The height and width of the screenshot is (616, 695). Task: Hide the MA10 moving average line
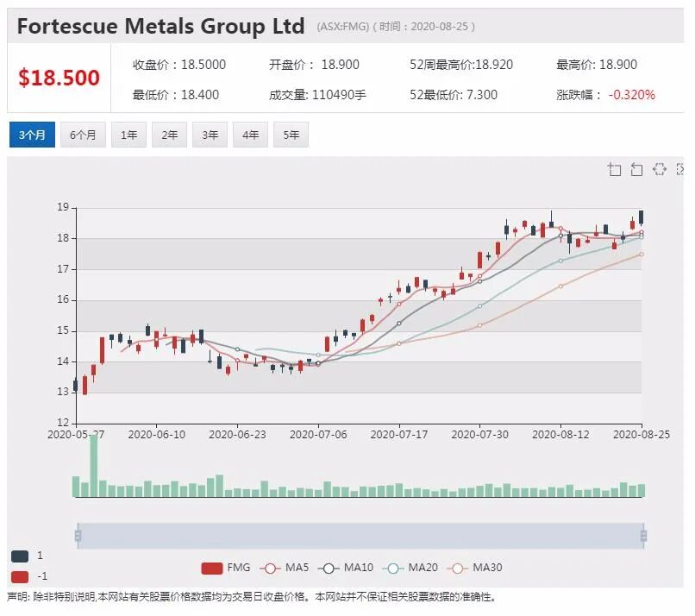[346, 568]
